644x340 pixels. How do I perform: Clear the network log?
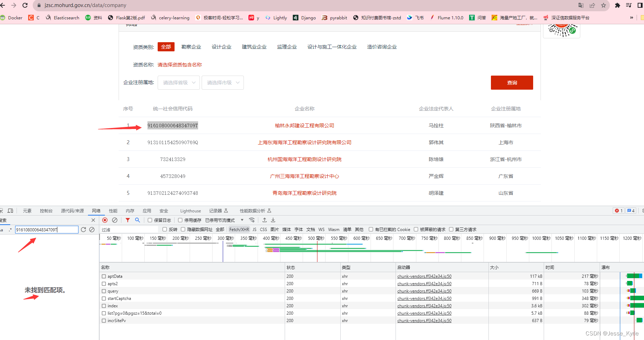(x=115, y=220)
